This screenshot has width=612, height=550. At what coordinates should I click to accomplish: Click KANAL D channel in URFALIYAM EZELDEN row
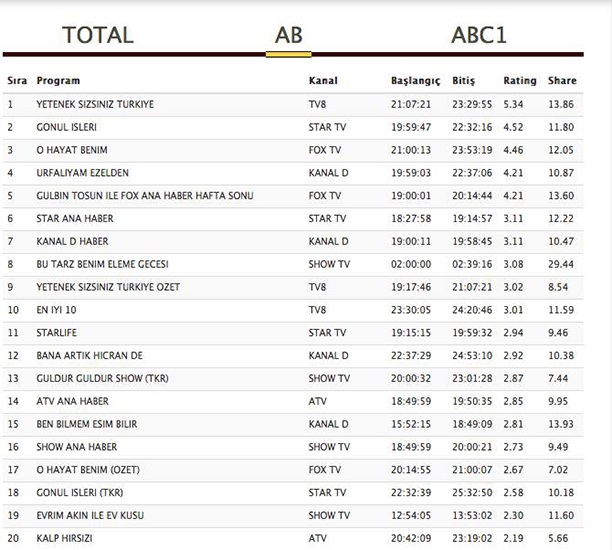pos(328,173)
